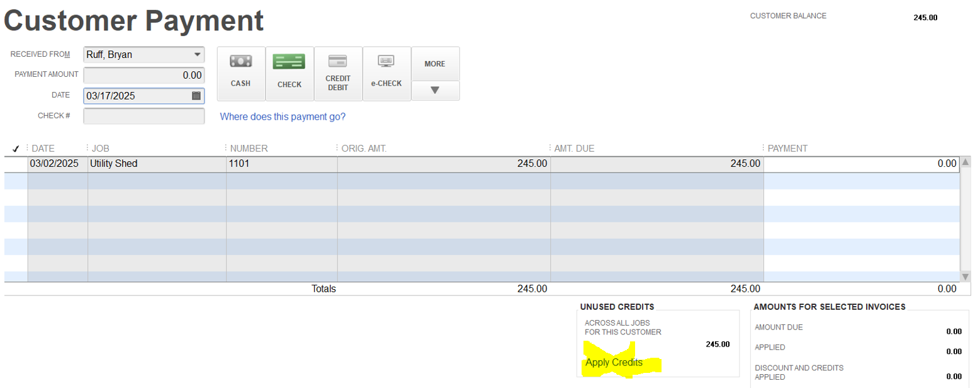
Task: Select Credit Debit payment method
Action: click(338, 73)
